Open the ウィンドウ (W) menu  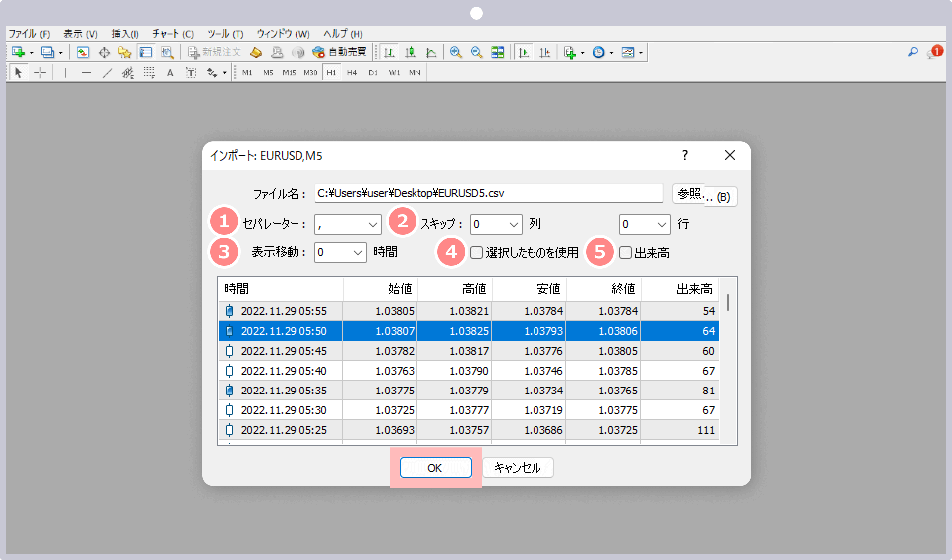click(x=283, y=34)
